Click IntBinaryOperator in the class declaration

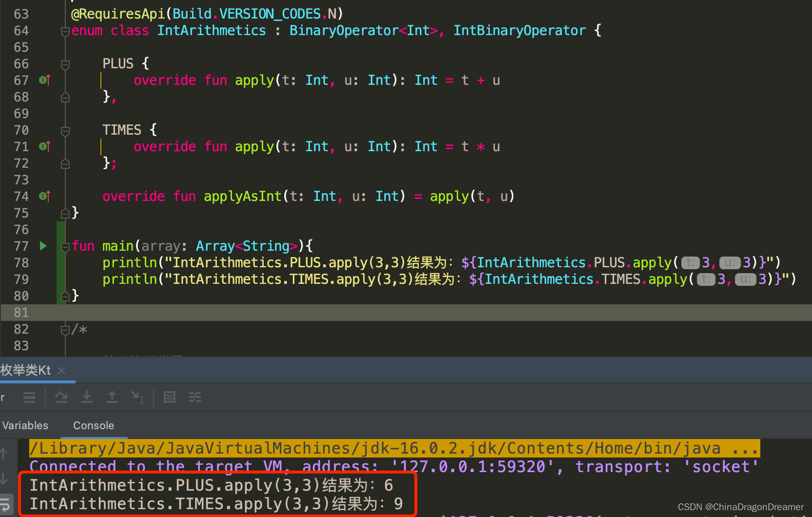520,30
